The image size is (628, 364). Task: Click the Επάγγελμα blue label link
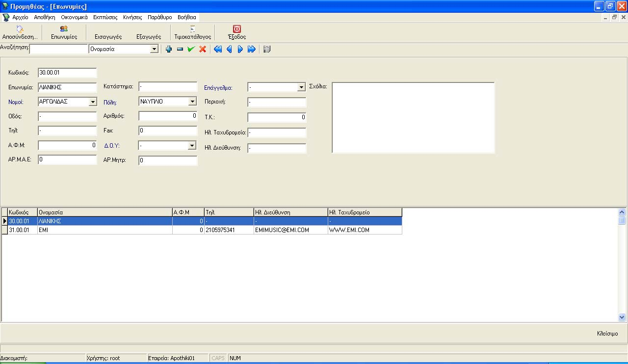[218, 88]
